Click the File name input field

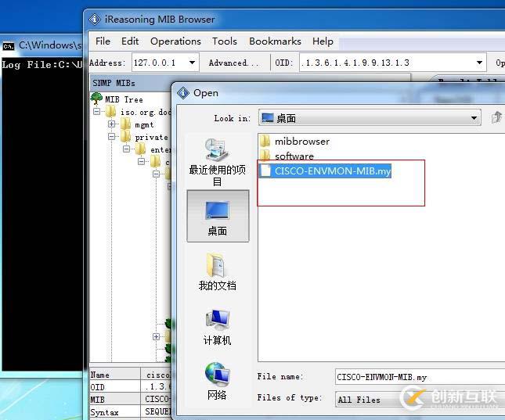pyautogui.click(x=419, y=377)
